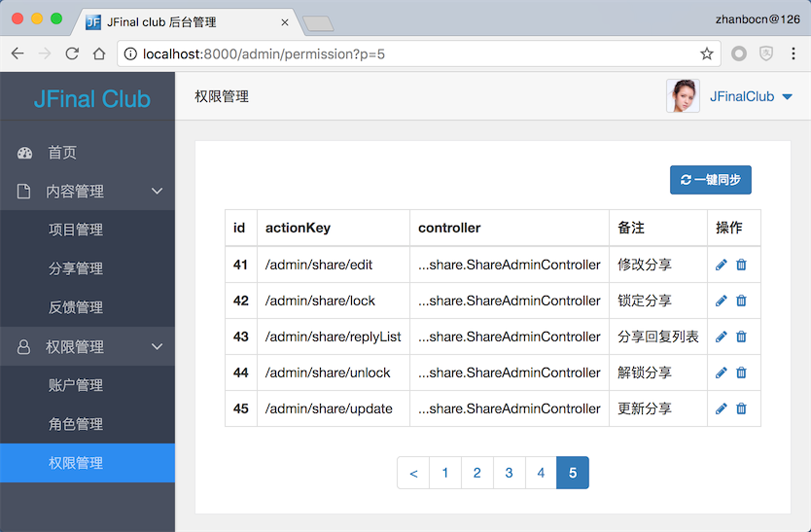Edit the /admin/share/unlock permission
The width and height of the screenshot is (811, 532).
[x=721, y=372]
